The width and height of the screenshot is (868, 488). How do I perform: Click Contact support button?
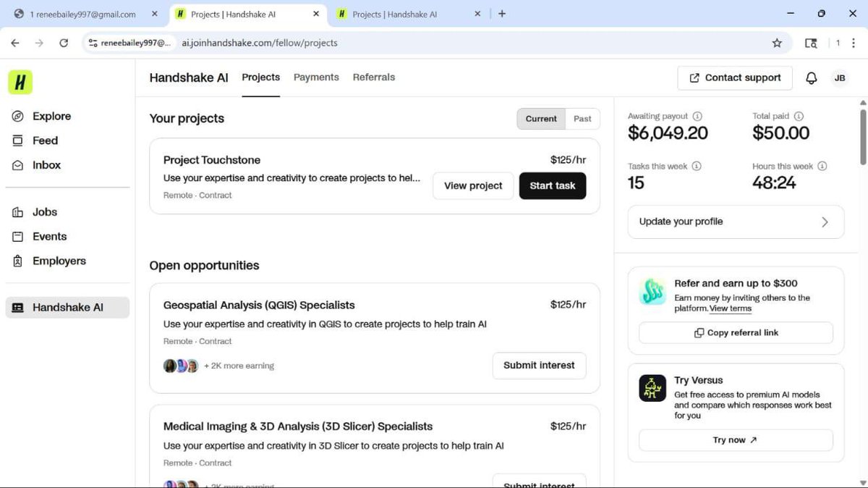[x=735, y=78]
